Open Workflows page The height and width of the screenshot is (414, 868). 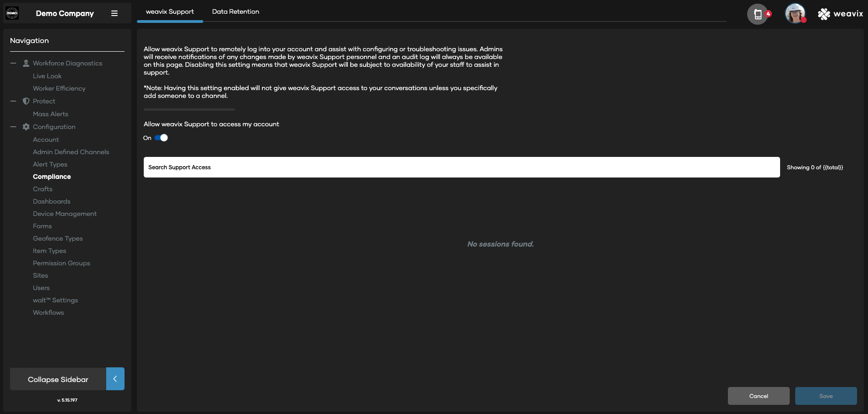(x=49, y=312)
